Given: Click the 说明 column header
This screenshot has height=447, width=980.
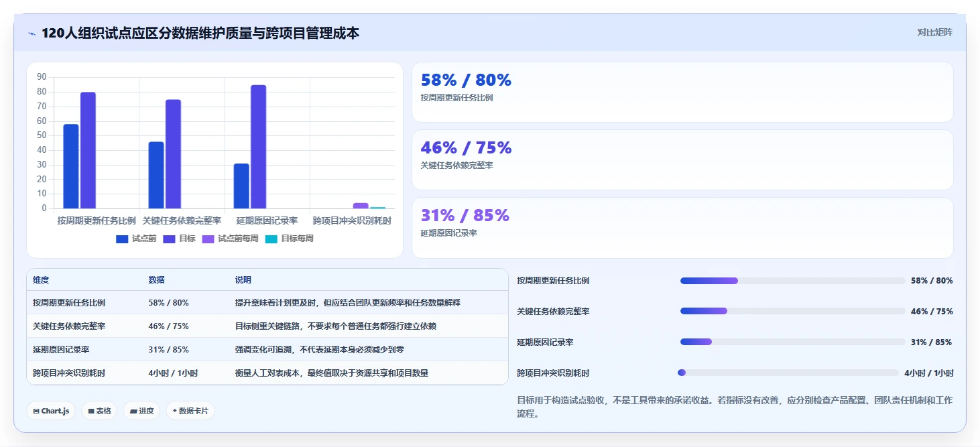Looking at the screenshot, I should [243, 280].
